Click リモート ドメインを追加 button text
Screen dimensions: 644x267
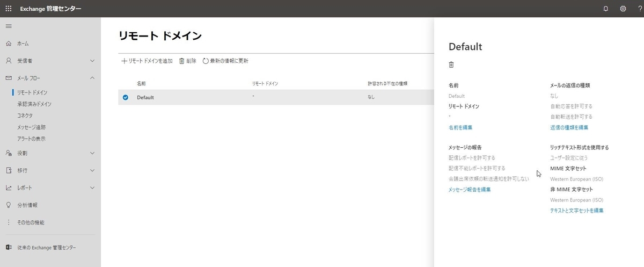151,61
